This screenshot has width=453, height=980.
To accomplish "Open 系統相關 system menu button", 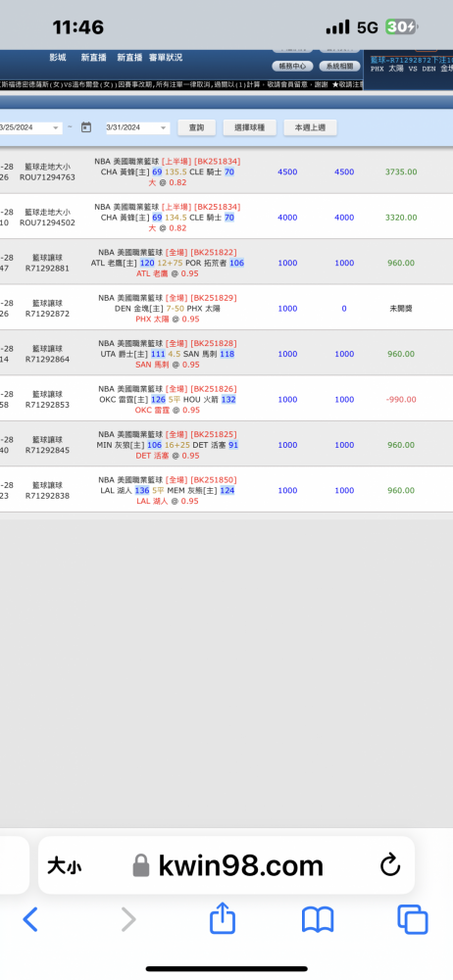I will 339,66.
